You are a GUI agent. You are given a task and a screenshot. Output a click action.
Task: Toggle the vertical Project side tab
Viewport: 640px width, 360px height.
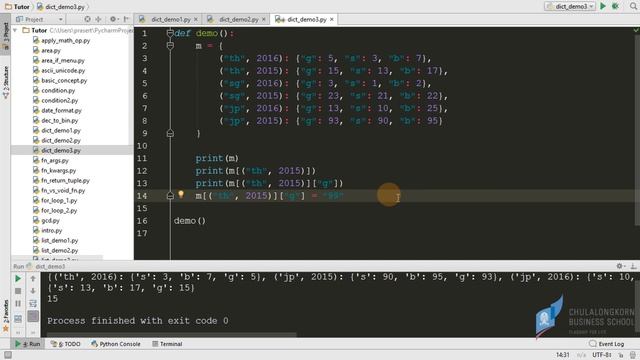6,35
